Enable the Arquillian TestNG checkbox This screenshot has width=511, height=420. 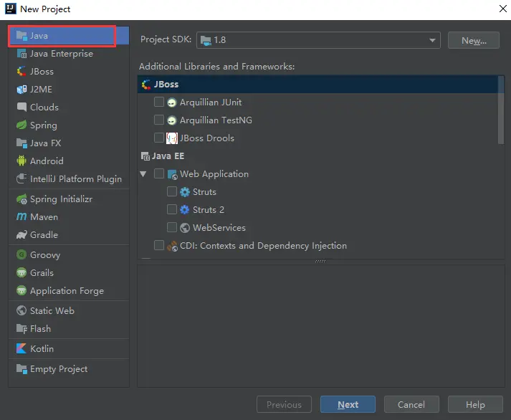[x=158, y=120]
